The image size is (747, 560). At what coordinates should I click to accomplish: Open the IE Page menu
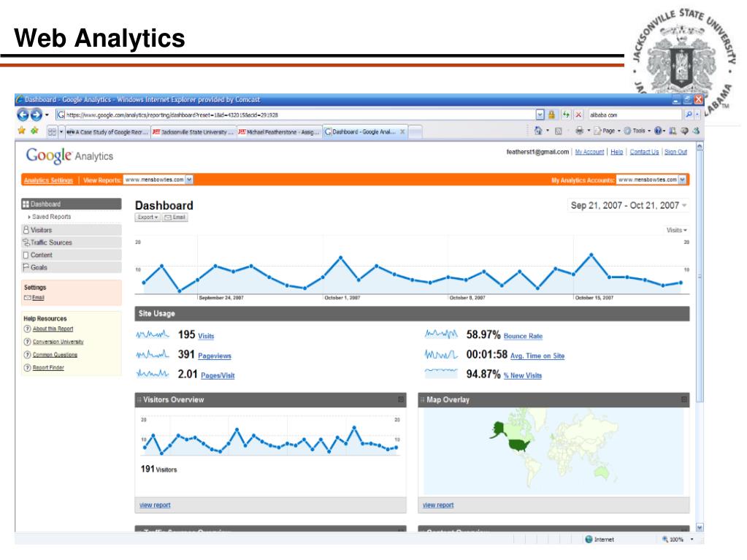607,131
